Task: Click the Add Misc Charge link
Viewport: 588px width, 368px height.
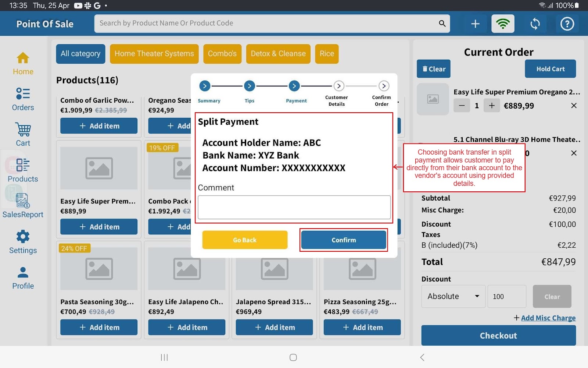Action: (548, 318)
